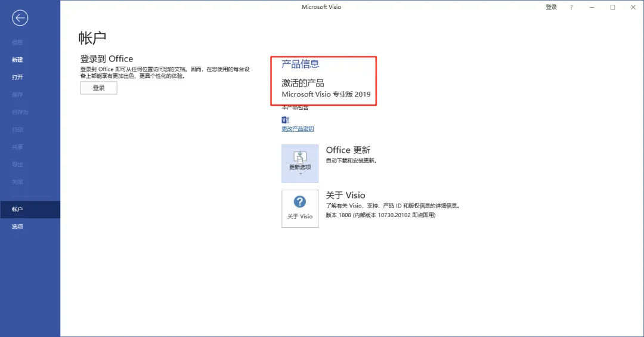Click the version text 版本 1808
Image resolution: width=644 pixels, height=337 pixels.
click(x=339, y=215)
